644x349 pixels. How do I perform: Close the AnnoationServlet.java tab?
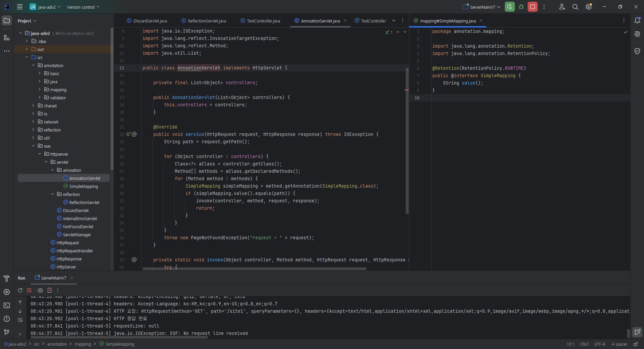(345, 21)
